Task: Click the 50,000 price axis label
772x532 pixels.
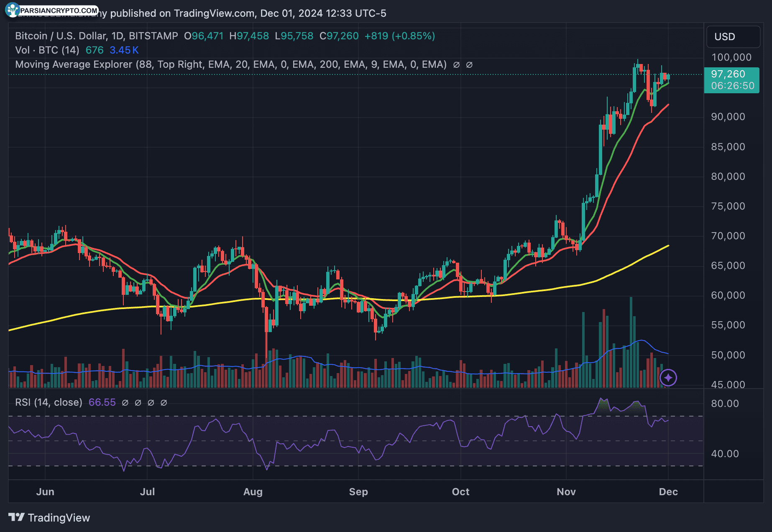Action: (728, 355)
